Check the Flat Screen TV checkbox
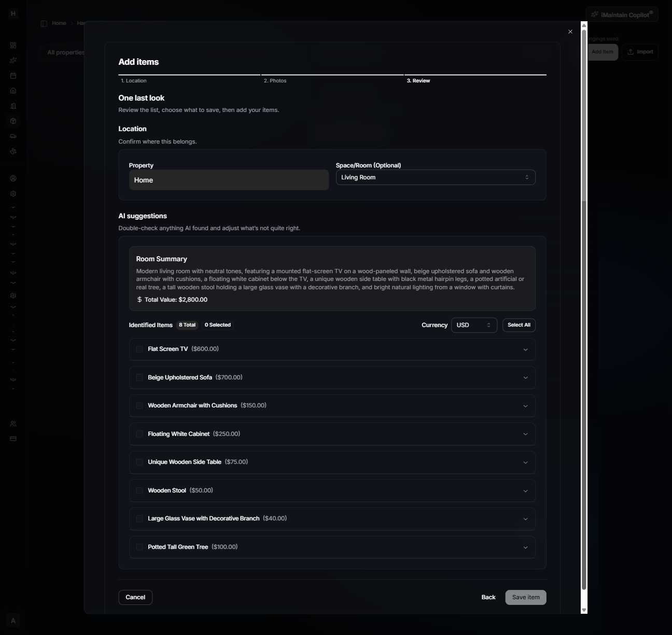 coord(139,349)
